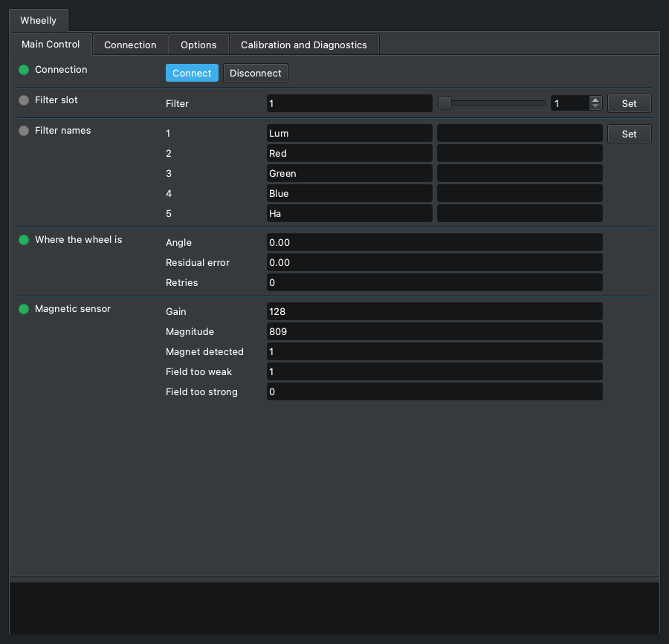Viewport: 669px width, 644px height.
Task: Click the current Filter value field
Action: 349,103
